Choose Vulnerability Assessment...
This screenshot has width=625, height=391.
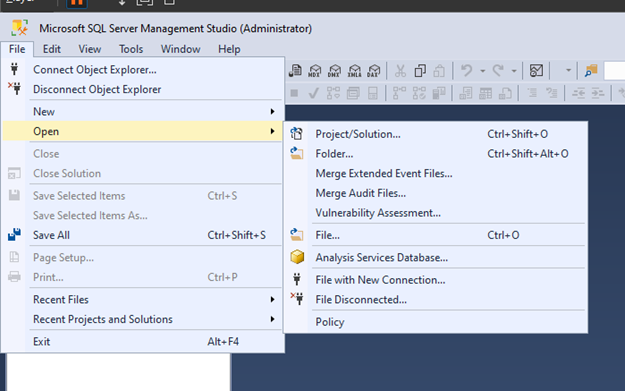(435, 213)
